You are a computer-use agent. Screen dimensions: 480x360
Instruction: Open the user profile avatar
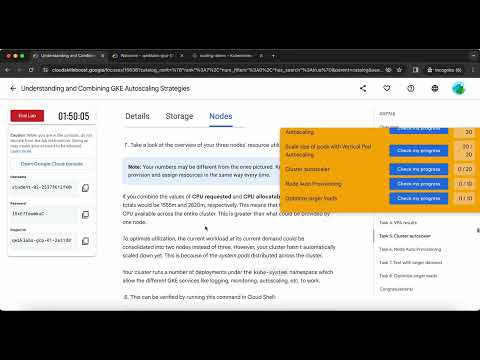pyautogui.click(x=459, y=88)
